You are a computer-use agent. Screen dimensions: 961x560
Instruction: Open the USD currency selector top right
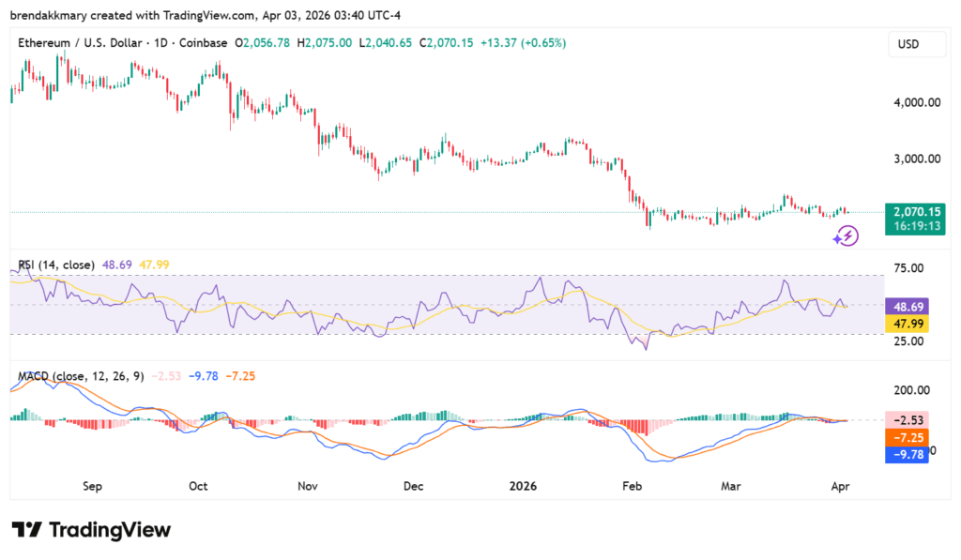pos(917,43)
